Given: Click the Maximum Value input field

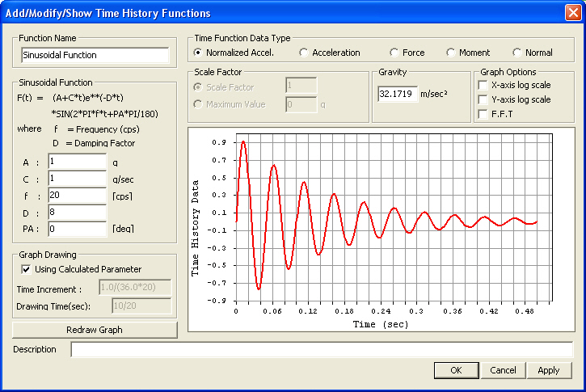Looking at the screenshot, I should click(301, 104).
